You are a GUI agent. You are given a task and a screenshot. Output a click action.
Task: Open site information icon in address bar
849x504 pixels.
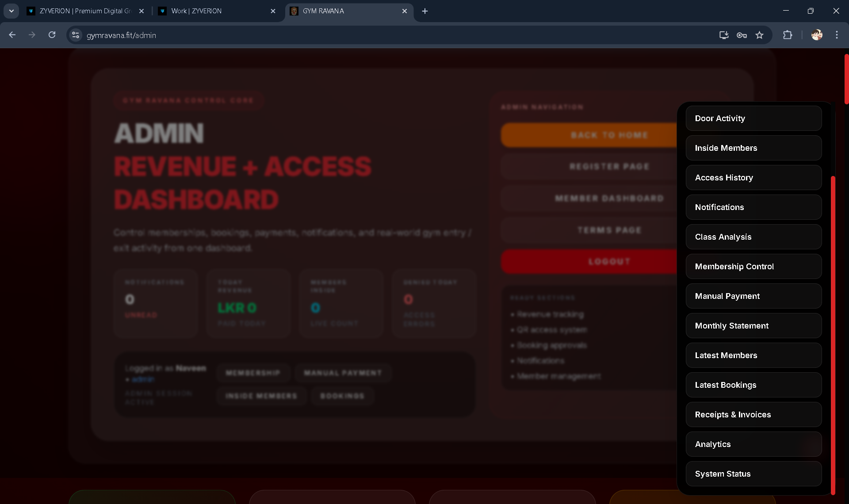pyautogui.click(x=75, y=35)
